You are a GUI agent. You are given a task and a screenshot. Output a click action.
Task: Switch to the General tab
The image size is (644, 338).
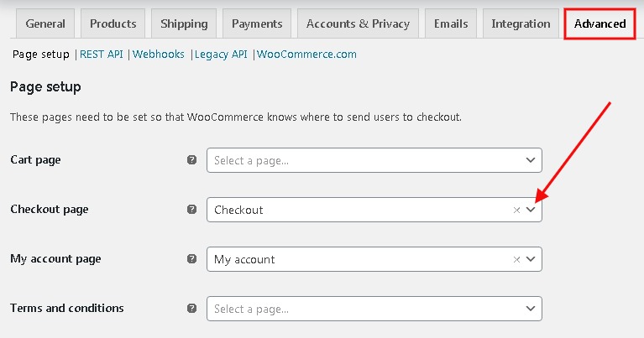45,23
